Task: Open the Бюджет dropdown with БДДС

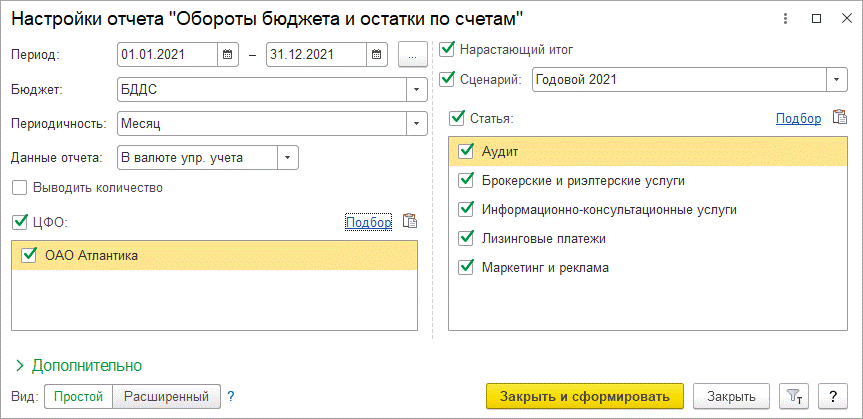Action: tap(412, 90)
